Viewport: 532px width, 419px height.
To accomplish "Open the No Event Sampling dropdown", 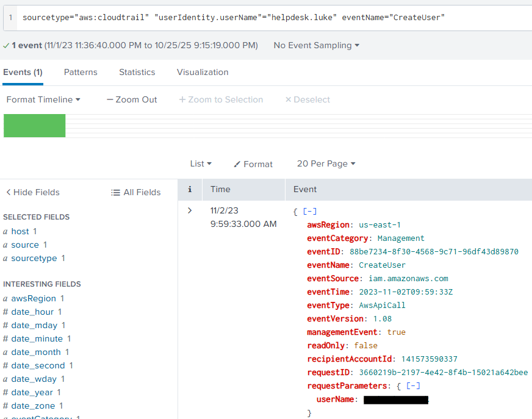I will pyautogui.click(x=316, y=46).
